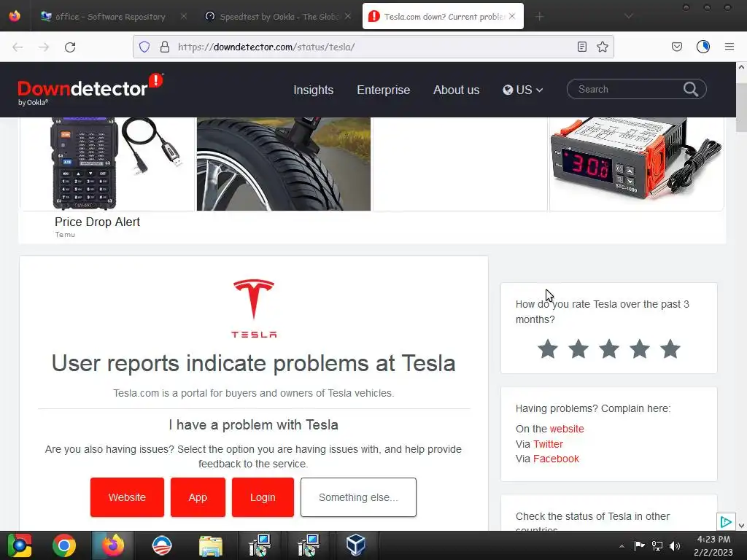747x560 pixels.
Task: Click the Firefox taskbar icon
Action: (113, 545)
